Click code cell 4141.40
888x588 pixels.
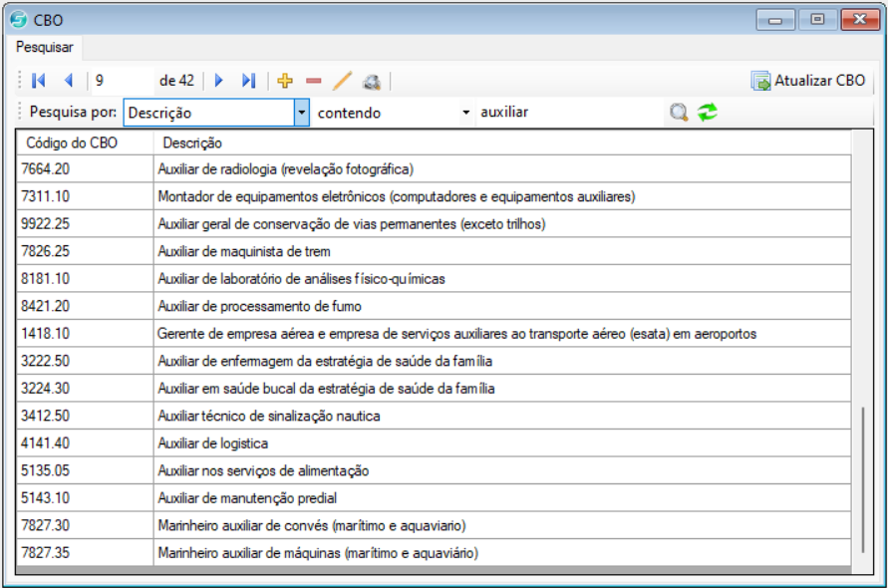[85, 442]
